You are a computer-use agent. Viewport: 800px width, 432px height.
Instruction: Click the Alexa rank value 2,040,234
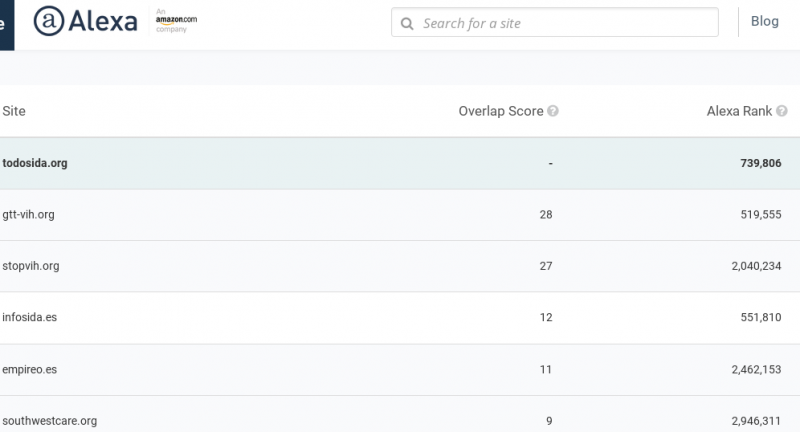pyautogui.click(x=750, y=266)
